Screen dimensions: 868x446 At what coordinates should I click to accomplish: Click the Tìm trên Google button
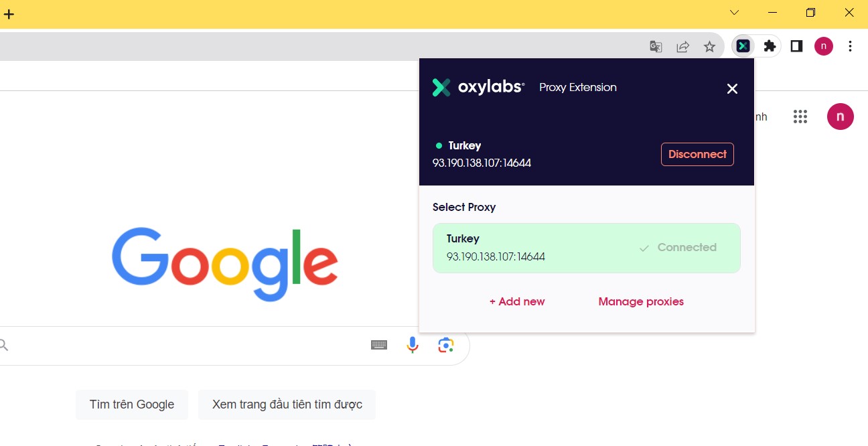(132, 404)
